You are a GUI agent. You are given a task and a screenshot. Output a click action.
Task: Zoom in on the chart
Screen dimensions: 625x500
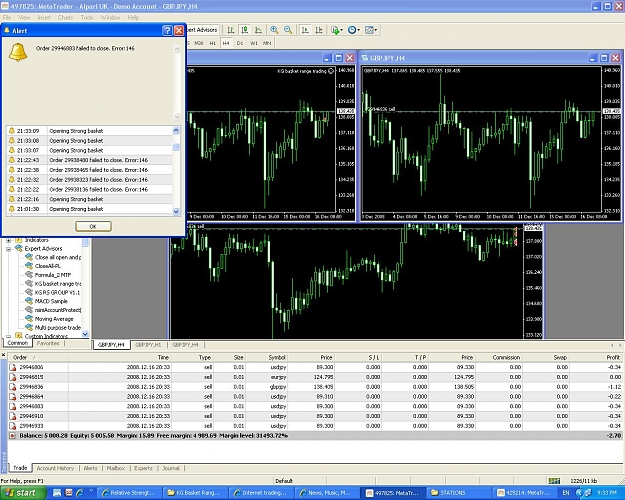point(274,30)
